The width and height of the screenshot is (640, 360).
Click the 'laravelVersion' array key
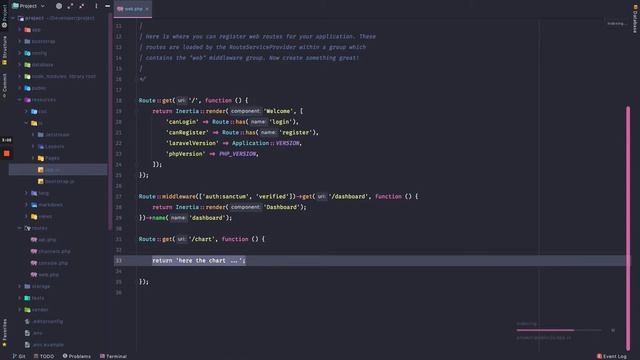(192, 143)
